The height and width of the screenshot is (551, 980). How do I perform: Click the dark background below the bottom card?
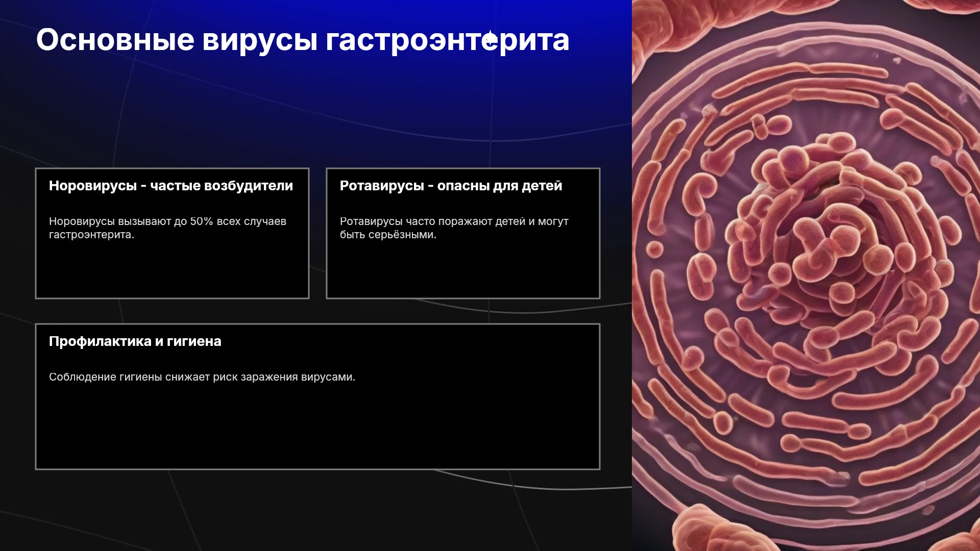click(x=316, y=510)
